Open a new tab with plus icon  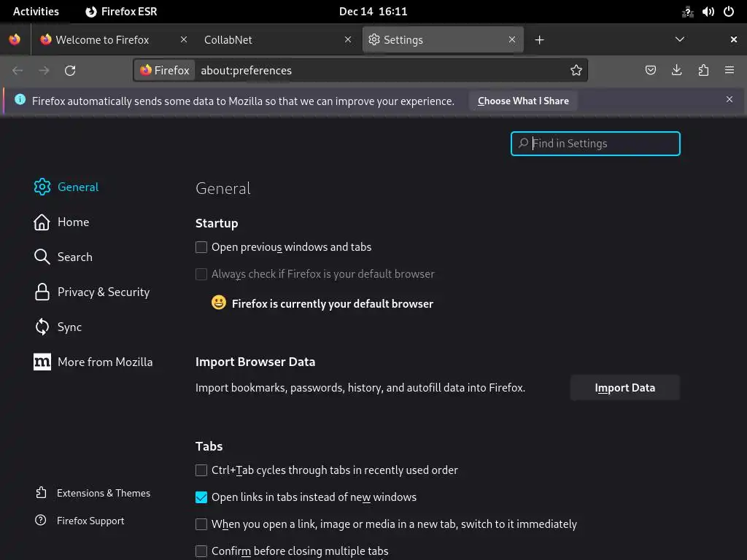(x=539, y=40)
